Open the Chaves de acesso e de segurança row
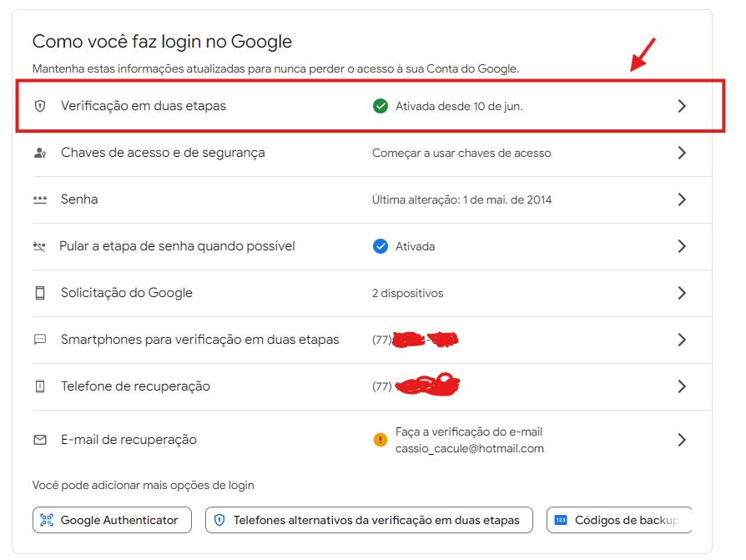The width and height of the screenshot is (746, 560). pyautogui.click(x=163, y=153)
